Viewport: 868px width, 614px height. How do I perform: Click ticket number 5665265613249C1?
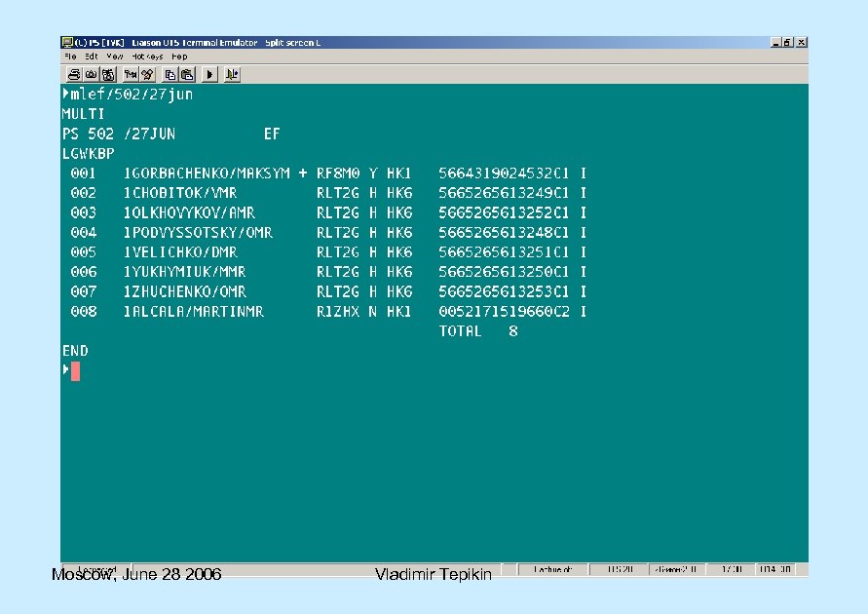(504, 193)
